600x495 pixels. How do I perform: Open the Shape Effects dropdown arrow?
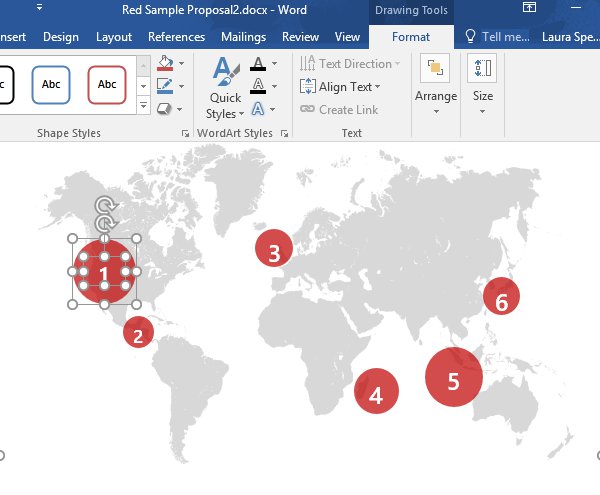tap(179, 109)
